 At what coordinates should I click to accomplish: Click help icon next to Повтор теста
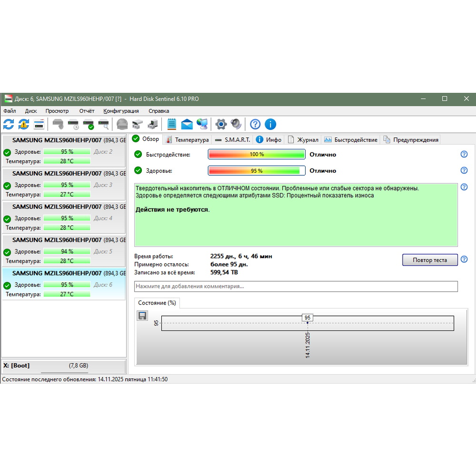(x=464, y=259)
